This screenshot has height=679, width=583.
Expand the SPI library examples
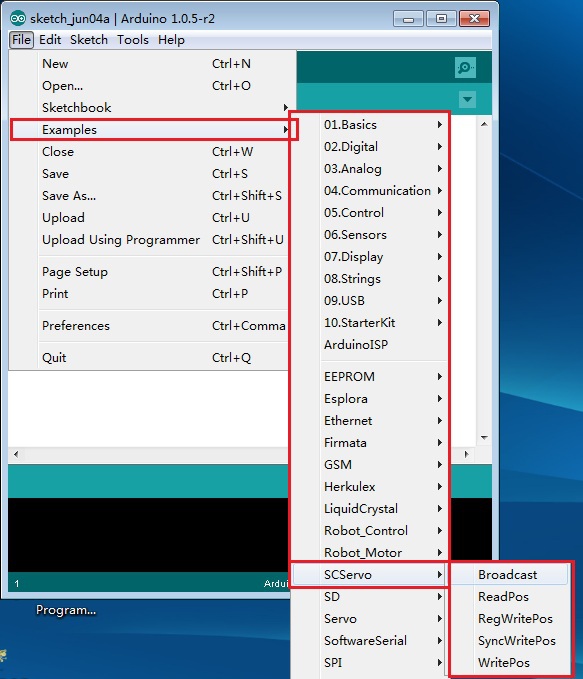[370, 663]
